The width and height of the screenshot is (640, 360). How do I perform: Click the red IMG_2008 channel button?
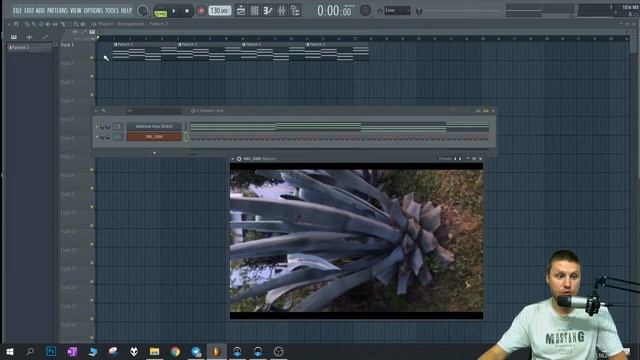click(154, 137)
